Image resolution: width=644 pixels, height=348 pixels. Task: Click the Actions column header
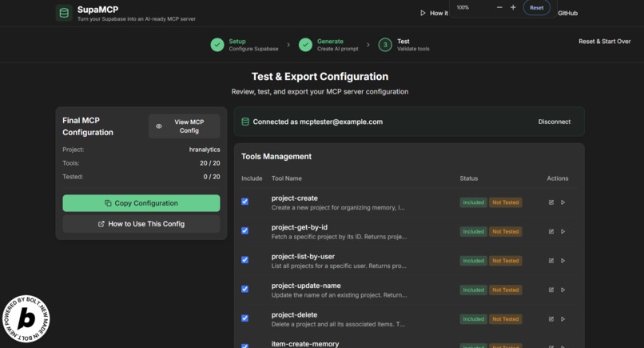click(x=558, y=178)
